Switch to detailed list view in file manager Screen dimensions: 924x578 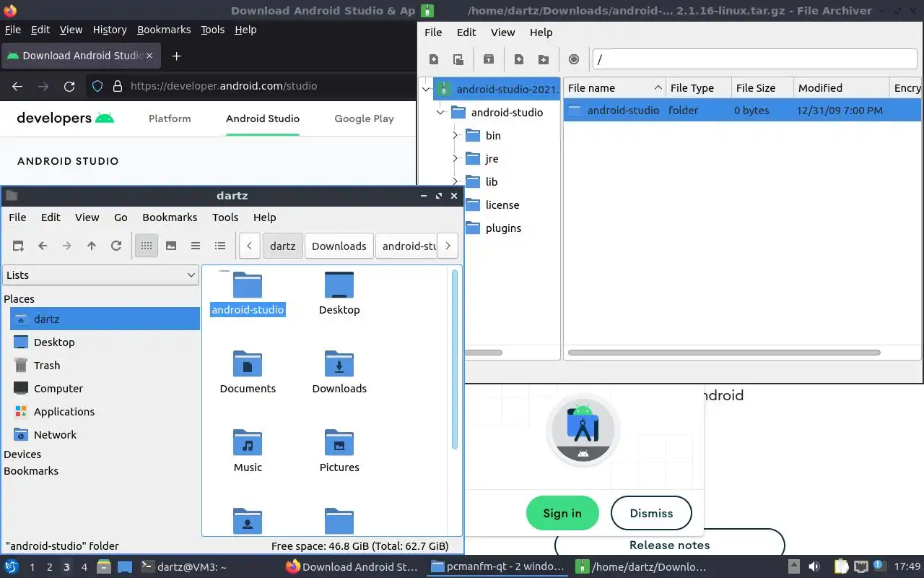220,246
